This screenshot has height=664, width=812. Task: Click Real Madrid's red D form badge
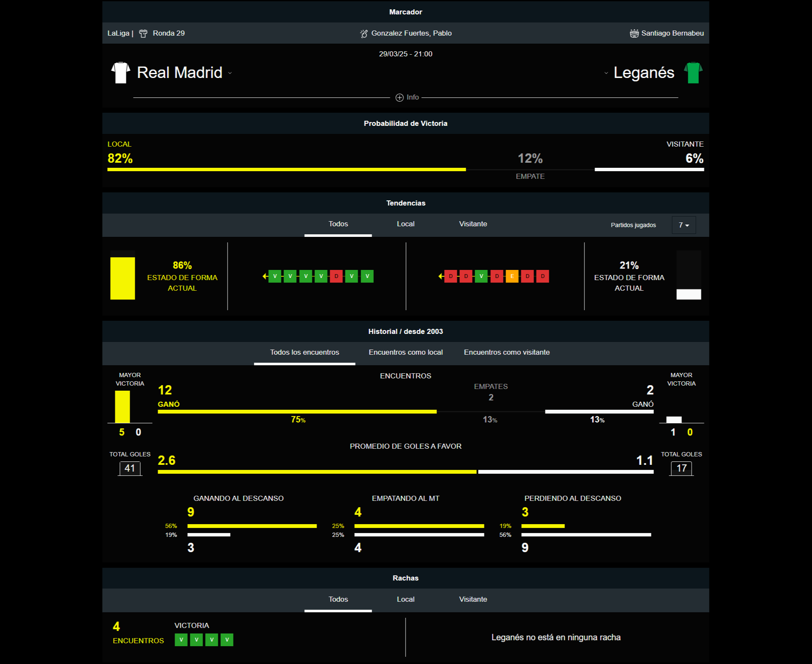tap(336, 276)
